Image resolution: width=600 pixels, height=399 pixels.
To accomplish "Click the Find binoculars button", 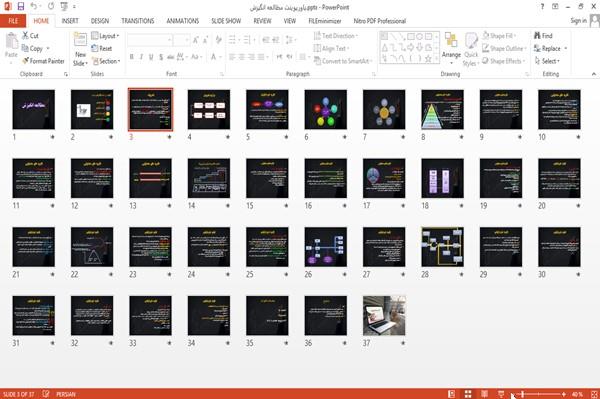I will (x=543, y=36).
